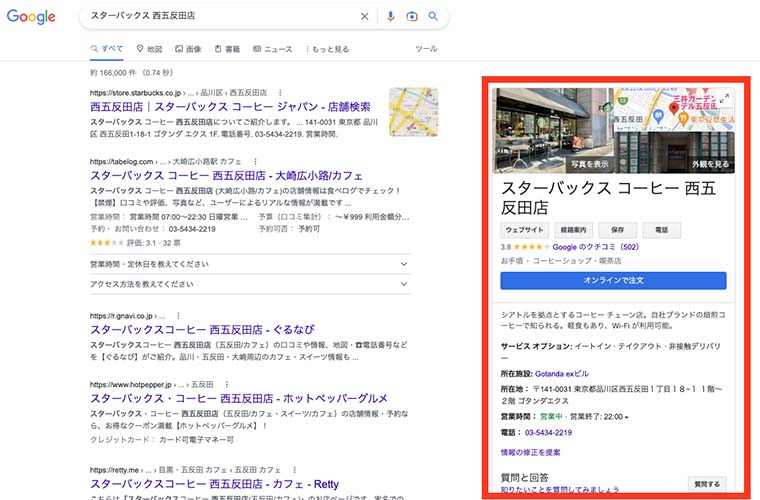This screenshot has height=500, width=760.
Task: Open the ぐるなび result link
Action: 203,329
